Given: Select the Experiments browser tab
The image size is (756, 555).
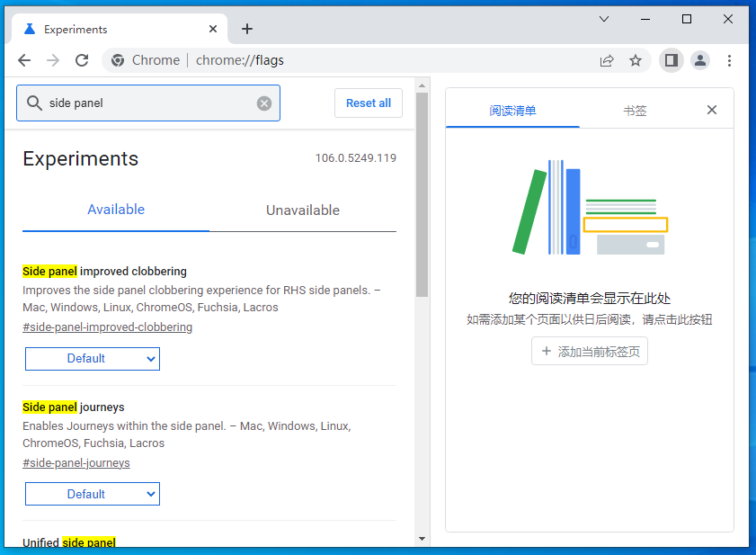Looking at the screenshot, I should [119, 29].
